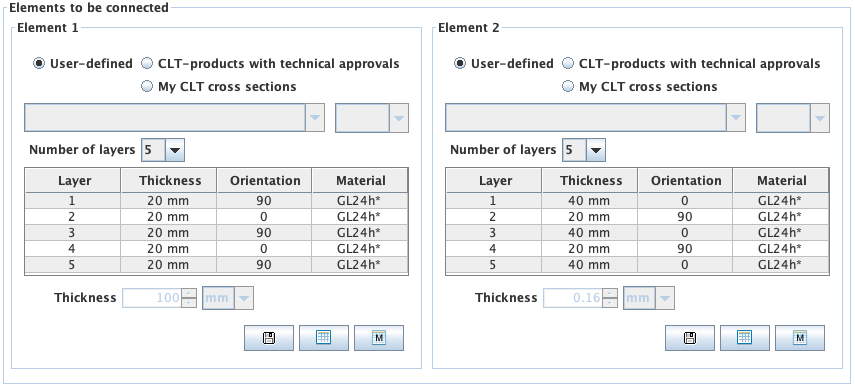This screenshot has height=388, width=855.
Task: Expand Element 1 wide product combo box
Action: [x=174, y=118]
